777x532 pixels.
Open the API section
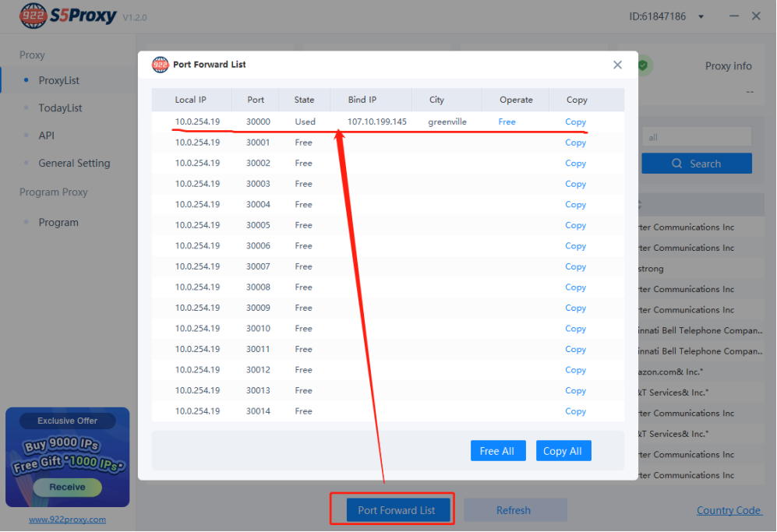point(47,136)
